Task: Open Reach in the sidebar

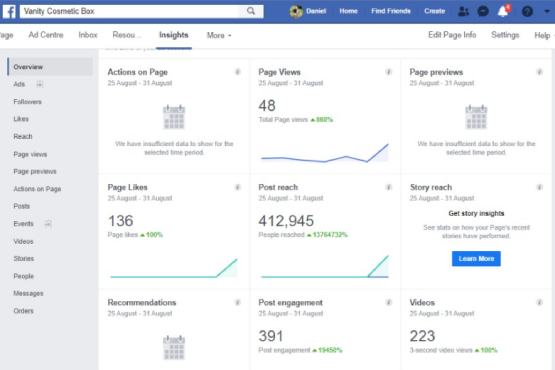Action: coord(23,137)
